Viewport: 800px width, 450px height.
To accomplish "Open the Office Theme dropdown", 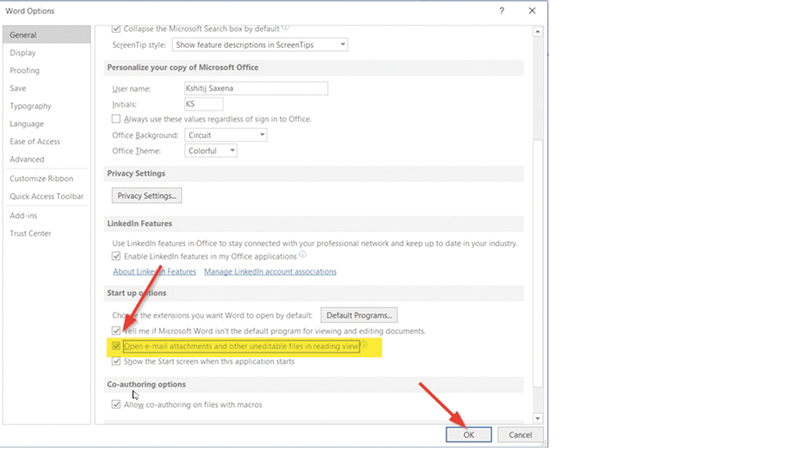I will [x=211, y=150].
